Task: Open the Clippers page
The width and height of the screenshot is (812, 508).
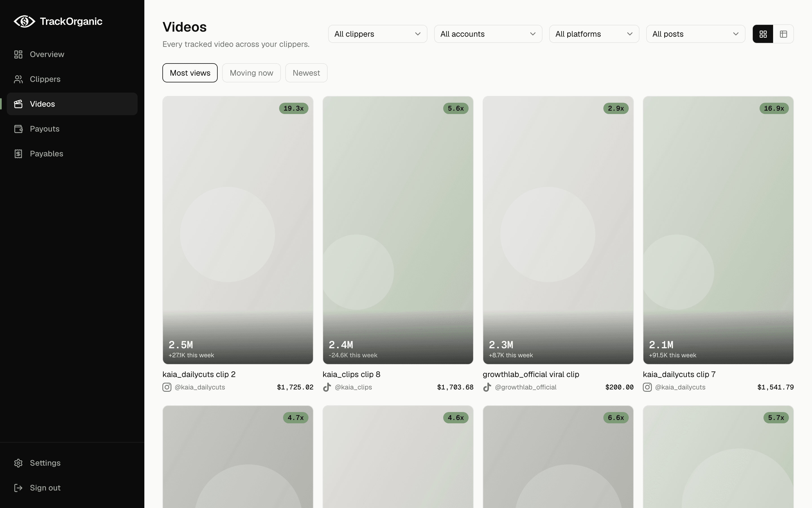Action: coord(72,79)
